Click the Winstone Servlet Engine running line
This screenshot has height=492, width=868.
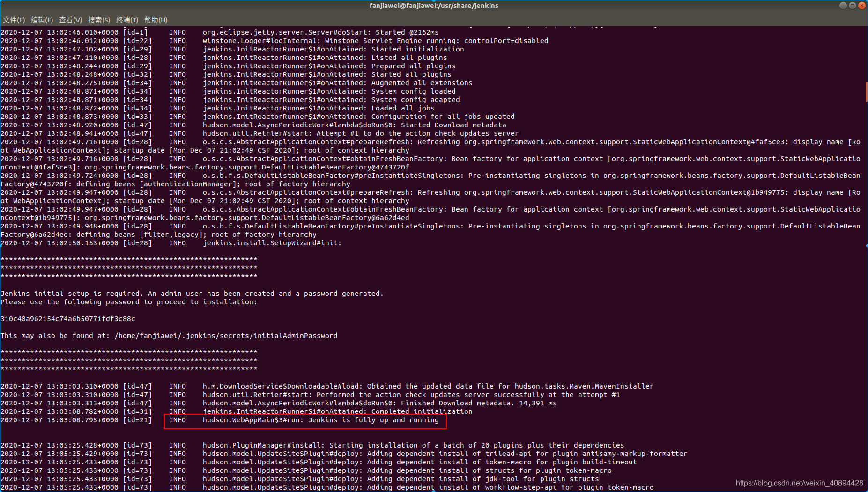pos(274,41)
